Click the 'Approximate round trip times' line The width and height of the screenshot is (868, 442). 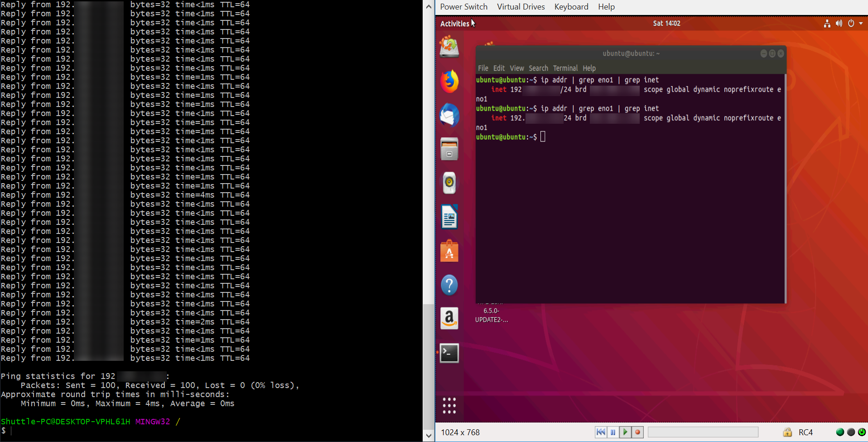[x=115, y=394]
